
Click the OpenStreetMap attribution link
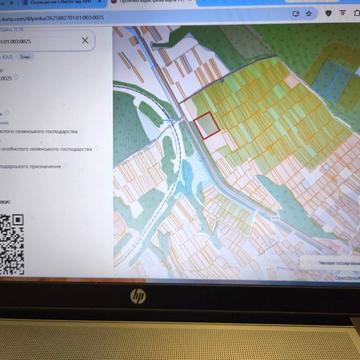click(347, 277)
